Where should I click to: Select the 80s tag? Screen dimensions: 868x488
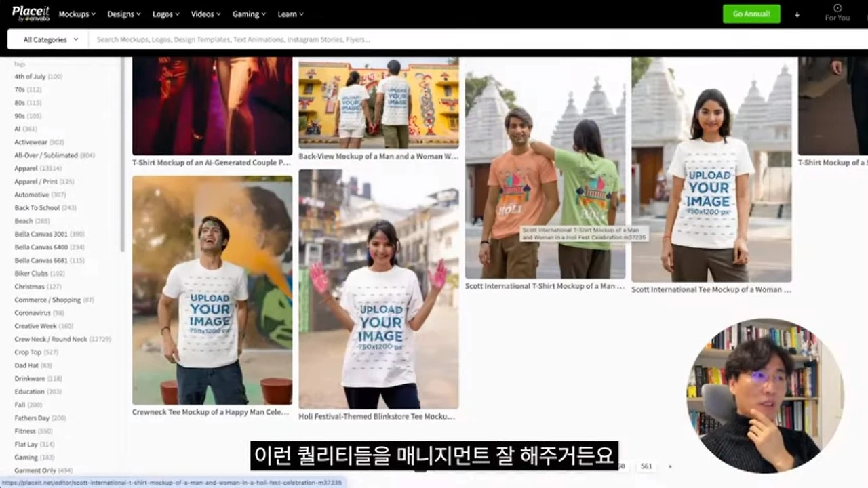click(x=28, y=103)
